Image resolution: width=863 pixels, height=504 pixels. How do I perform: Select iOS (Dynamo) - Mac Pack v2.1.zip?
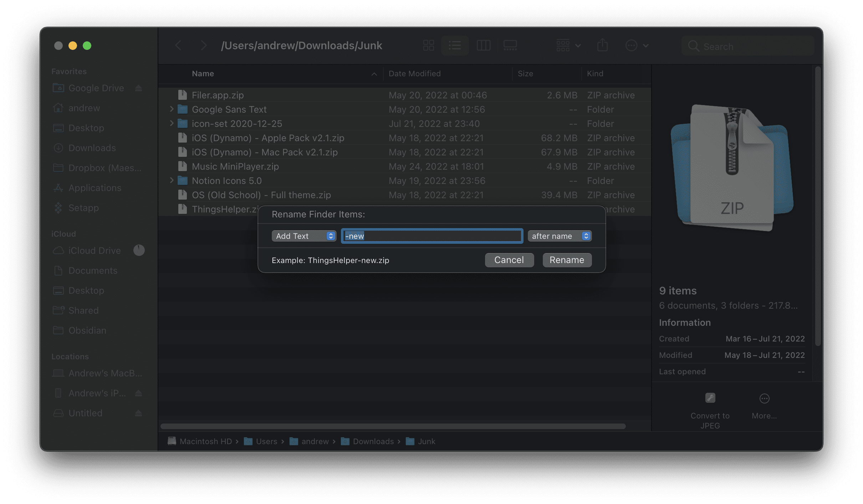click(405, 152)
